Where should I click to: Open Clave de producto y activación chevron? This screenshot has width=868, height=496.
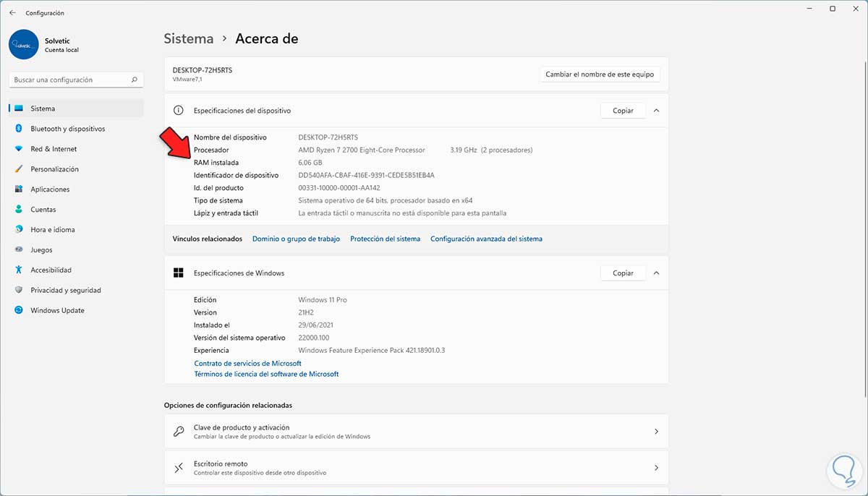[656, 432]
